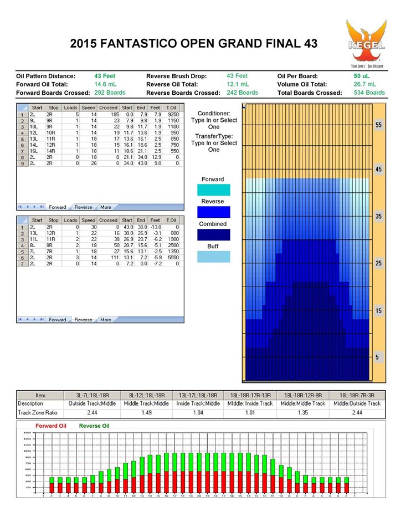The width and height of the screenshot is (411, 532).
Task: Go to previous sheet in upper table tab bar
Action: (x=28, y=207)
